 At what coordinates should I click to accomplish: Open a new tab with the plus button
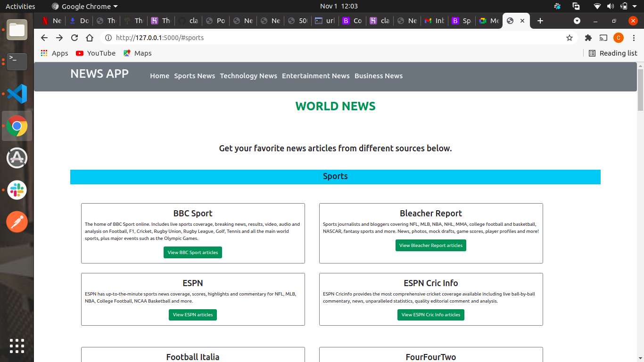(540, 21)
